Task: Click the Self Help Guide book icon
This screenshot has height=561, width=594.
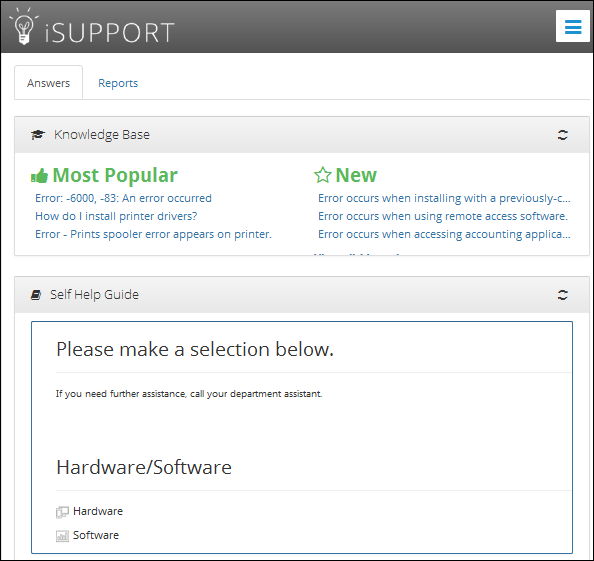Action: [x=36, y=295]
